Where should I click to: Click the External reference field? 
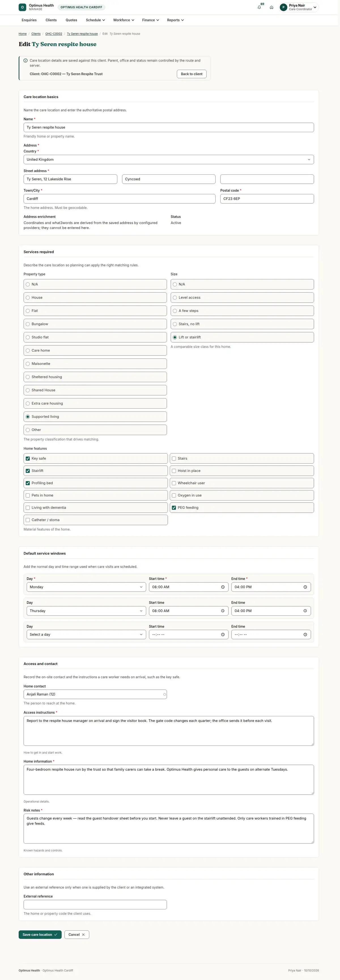pos(95,905)
